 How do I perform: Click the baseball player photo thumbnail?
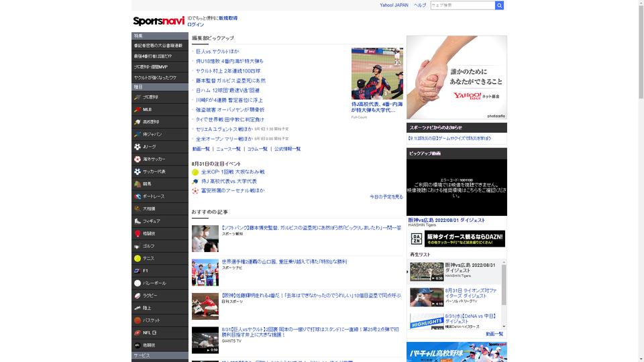(377, 74)
